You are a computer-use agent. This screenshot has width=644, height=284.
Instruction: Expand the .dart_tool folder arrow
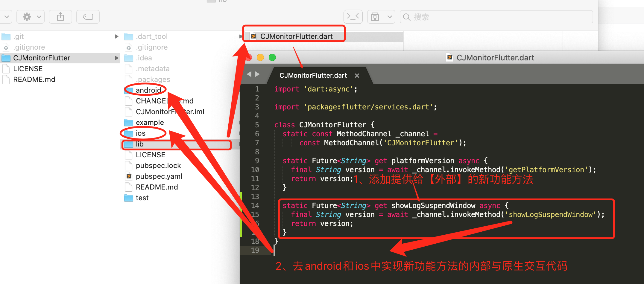point(241,36)
